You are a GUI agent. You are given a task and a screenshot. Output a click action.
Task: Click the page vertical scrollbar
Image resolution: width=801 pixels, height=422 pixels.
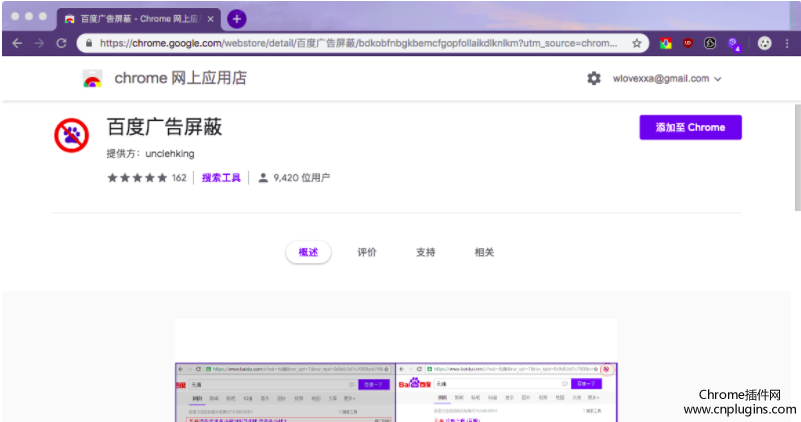pyautogui.click(x=797, y=157)
